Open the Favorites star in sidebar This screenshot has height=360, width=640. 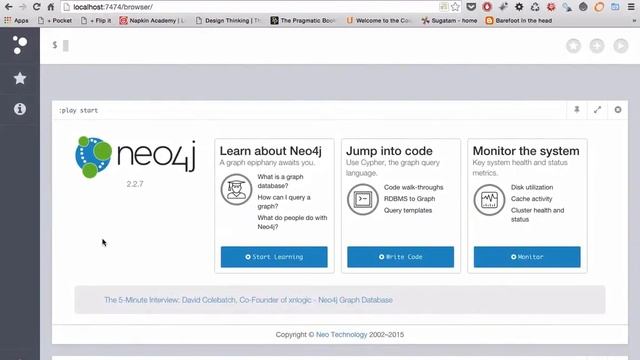coord(20,78)
